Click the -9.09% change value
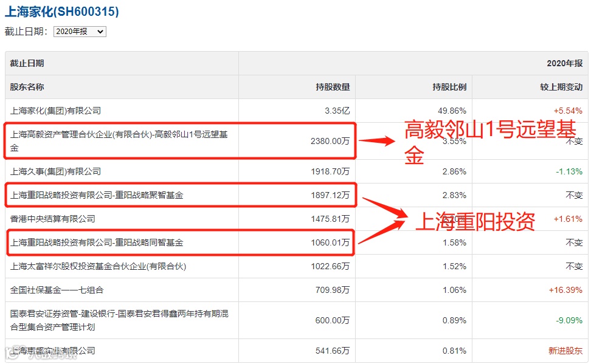Image resolution: width=591 pixels, height=364 pixels. [x=569, y=320]
